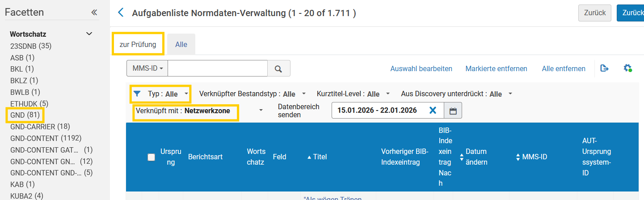Click the Auswahl bearbeiten link

pyautogui.click(x=421, y=68)
